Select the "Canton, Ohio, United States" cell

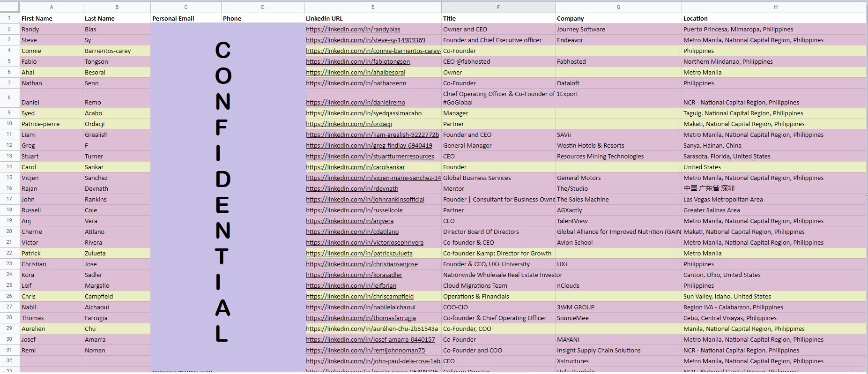pyautogui.click(x=775, y=275)
